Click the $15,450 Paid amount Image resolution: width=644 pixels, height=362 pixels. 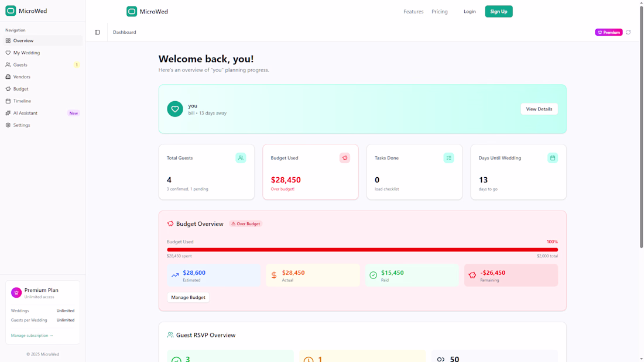(x=392, y=273)
